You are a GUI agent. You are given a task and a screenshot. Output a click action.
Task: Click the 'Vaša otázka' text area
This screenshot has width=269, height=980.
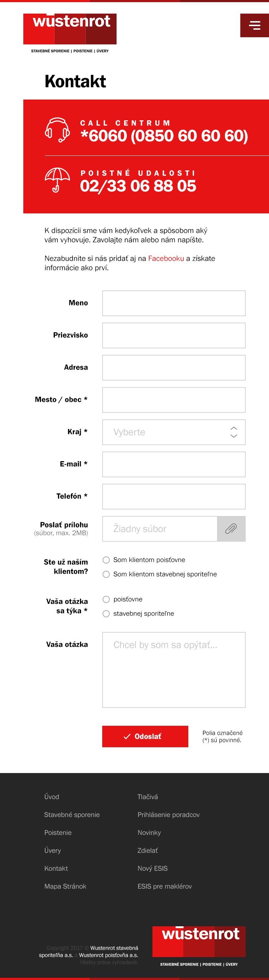tap(174, 670)
